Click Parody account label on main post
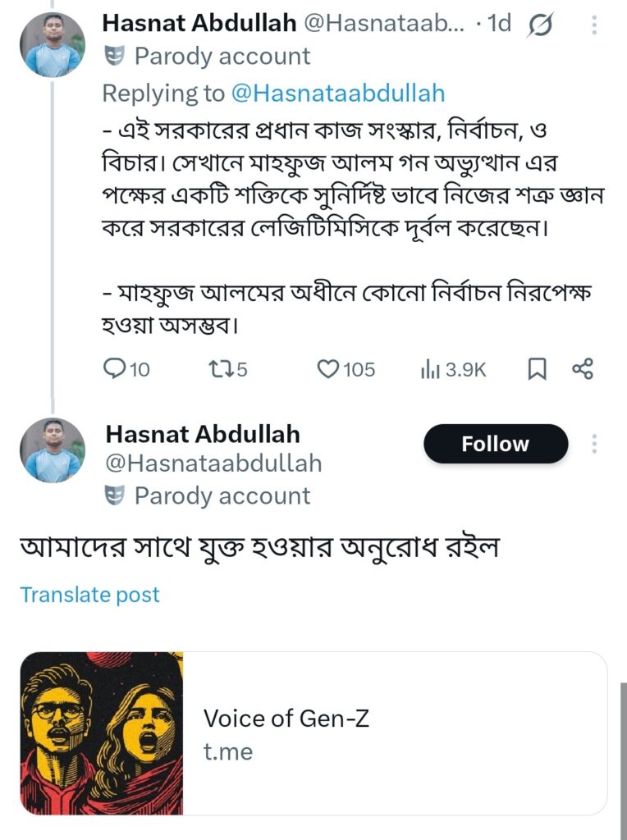Viewport: 627px width, 840px height. [222, 495]
